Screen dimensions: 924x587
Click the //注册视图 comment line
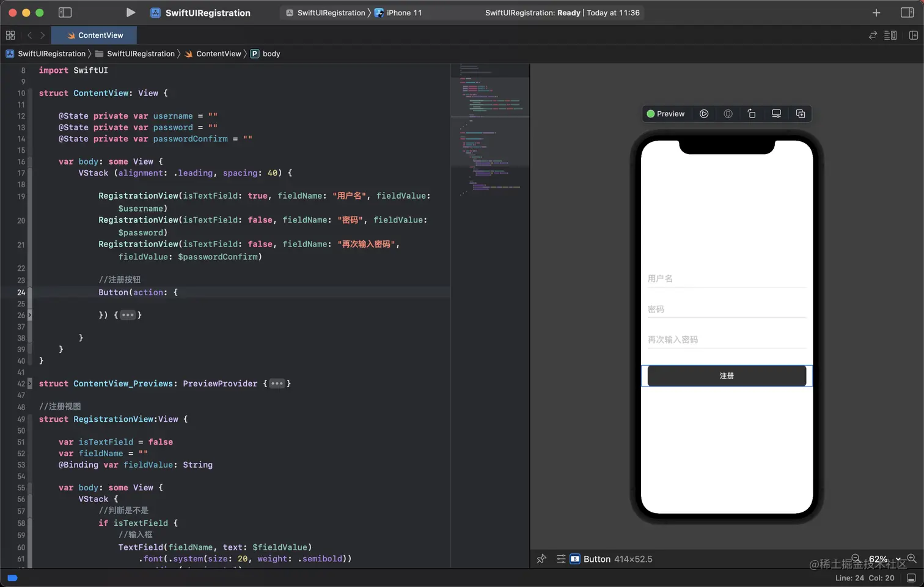pyautogui.click(x=60, y=407)
